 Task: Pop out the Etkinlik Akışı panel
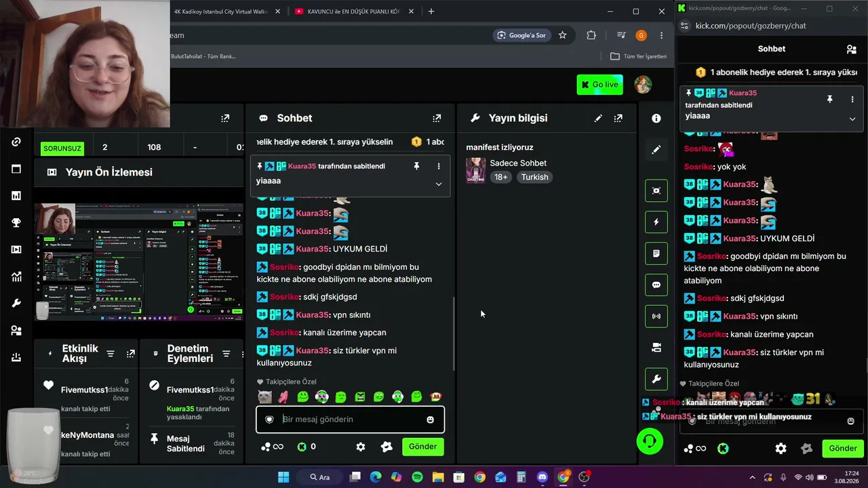tap(130, 354)
